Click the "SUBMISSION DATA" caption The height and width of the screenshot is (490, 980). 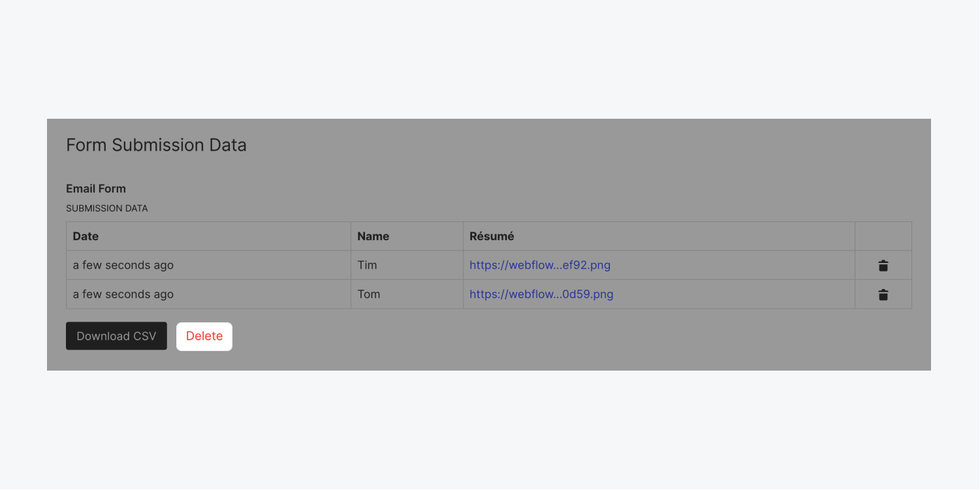click(107, 209)
